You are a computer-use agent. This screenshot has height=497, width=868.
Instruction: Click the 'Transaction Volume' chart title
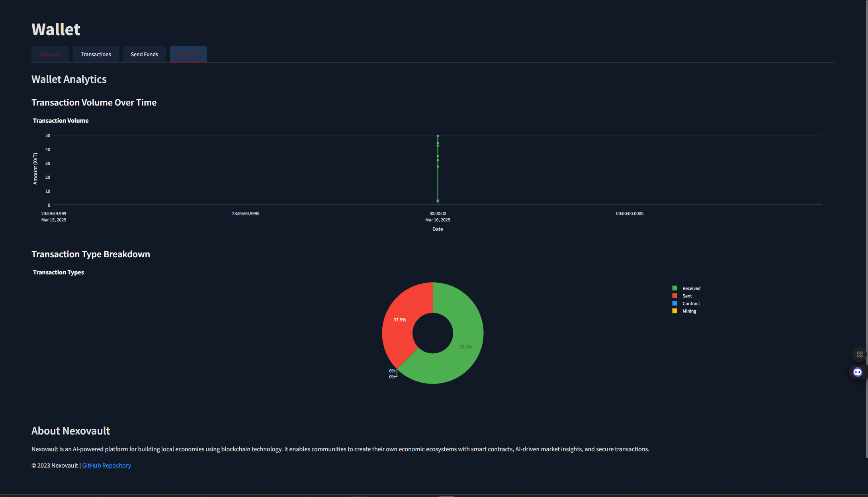pos(61,121)
